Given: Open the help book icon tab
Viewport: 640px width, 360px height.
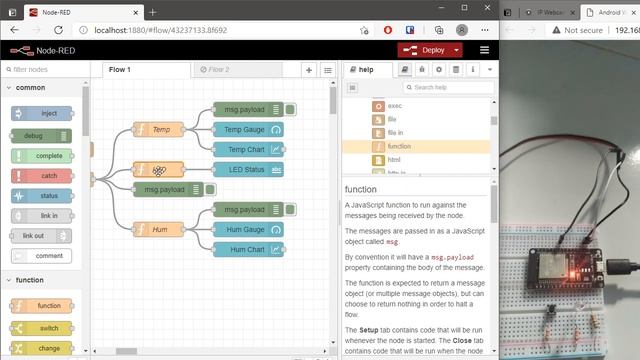Looking at the screenshot, I should (404, 69).
